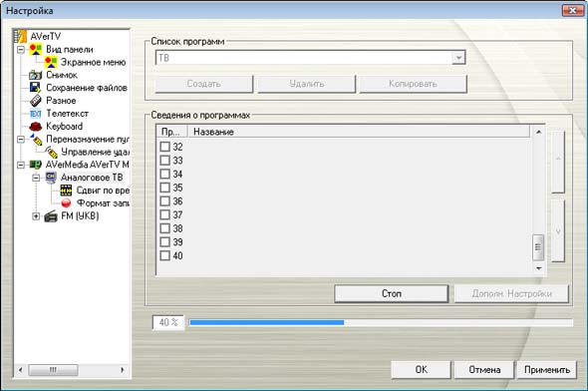Select Вид панели in the tree
Screen dimensions: 588x391
coord(70,49)
